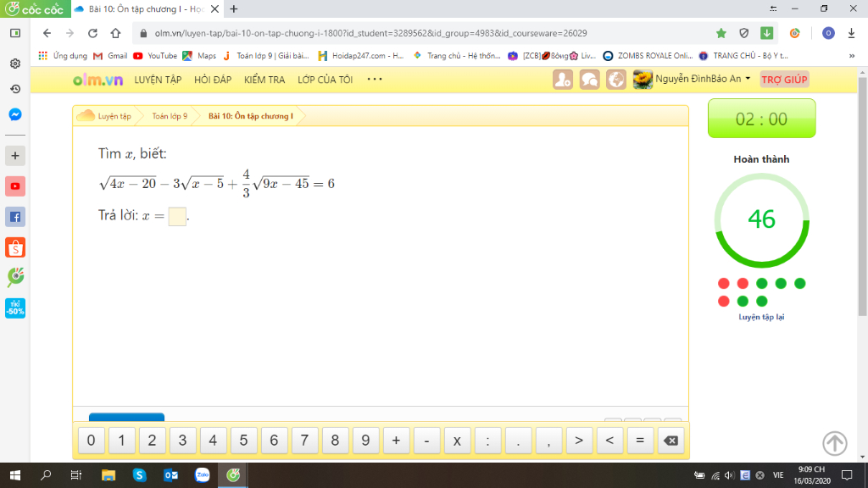Click the backspace key on keypad
868x488 pixels.
tap(670, 441)
